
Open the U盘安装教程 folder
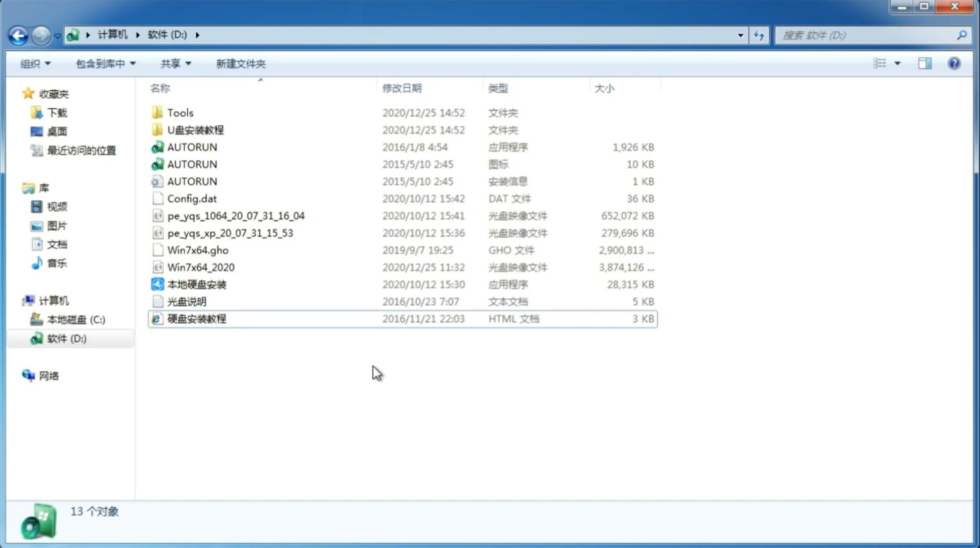196,129
